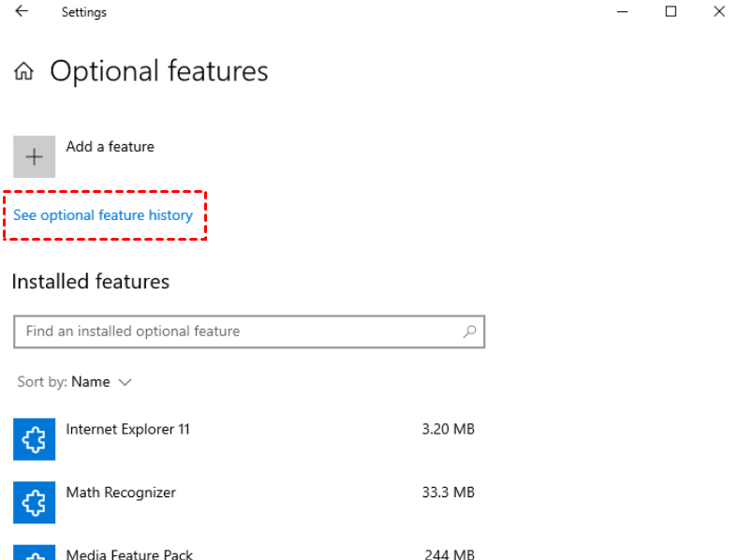Select the Media Feature Pack puzzle icon
Viewport: 739px width, 560px height.
point(34,553)
